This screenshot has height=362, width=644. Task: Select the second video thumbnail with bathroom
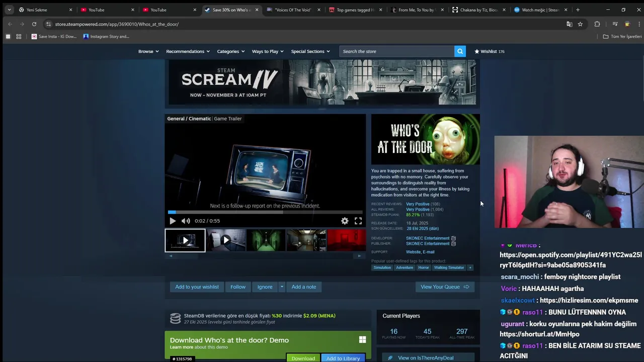(x=226, y=240)
